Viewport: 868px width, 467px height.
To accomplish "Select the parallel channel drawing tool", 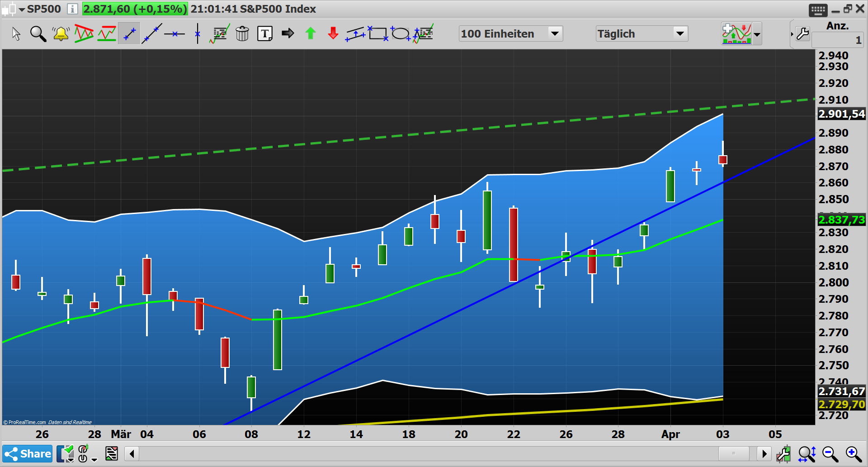I will pyautogui.click(x=356, y=34).
